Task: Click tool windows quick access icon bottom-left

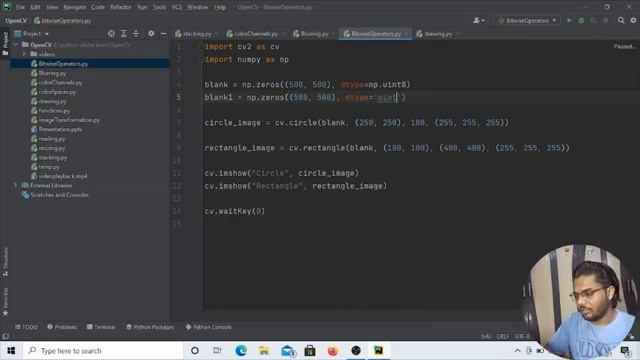Action: click(5, 336)
